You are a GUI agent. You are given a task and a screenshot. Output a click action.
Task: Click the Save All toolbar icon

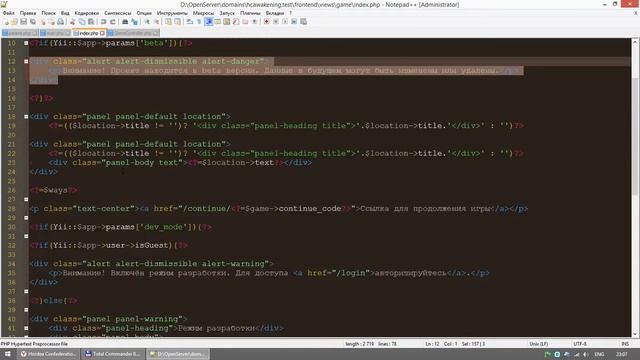pyautogui.click(x=33, y=22)
